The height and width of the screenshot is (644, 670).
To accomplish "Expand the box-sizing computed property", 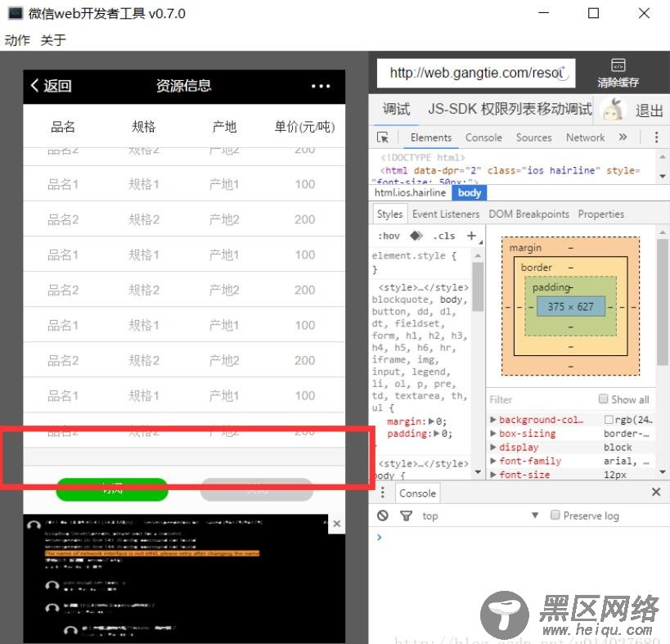I will click(x=492, y=434).
